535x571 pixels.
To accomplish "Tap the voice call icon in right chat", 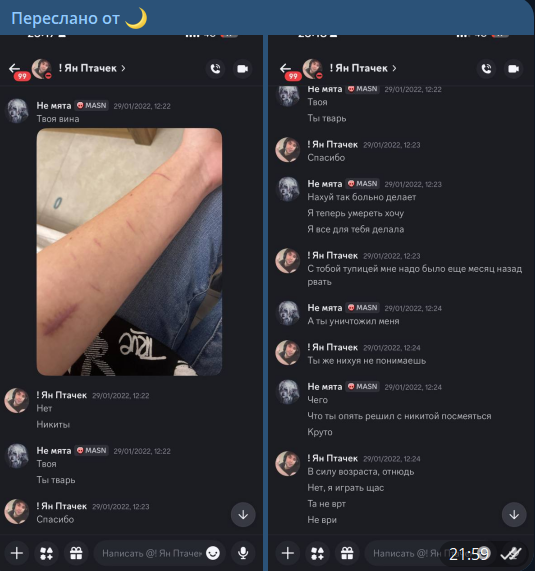I will pyautogui.click(x=486, y=68).
